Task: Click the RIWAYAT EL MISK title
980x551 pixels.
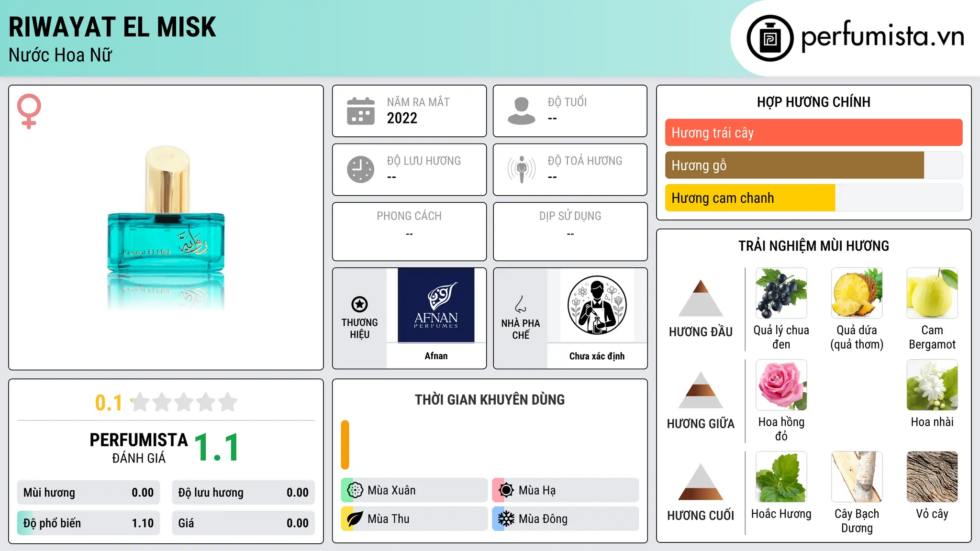Action: 112,27
